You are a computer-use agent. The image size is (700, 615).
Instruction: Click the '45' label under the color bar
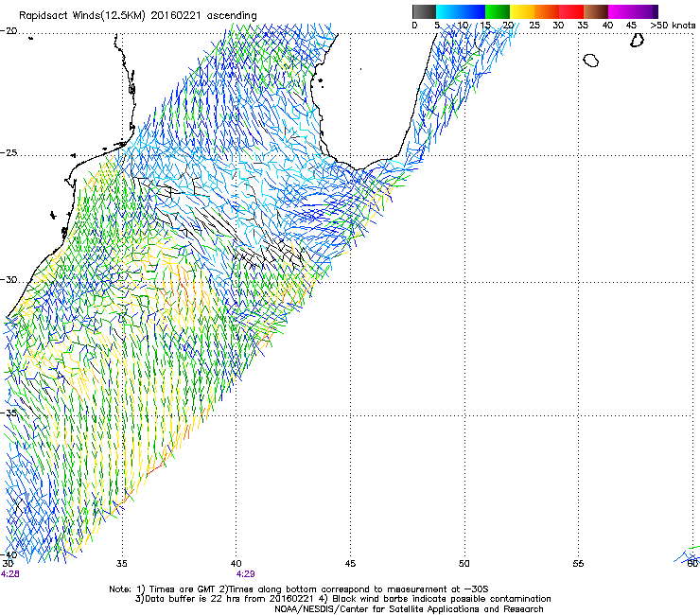click(631, 26)
